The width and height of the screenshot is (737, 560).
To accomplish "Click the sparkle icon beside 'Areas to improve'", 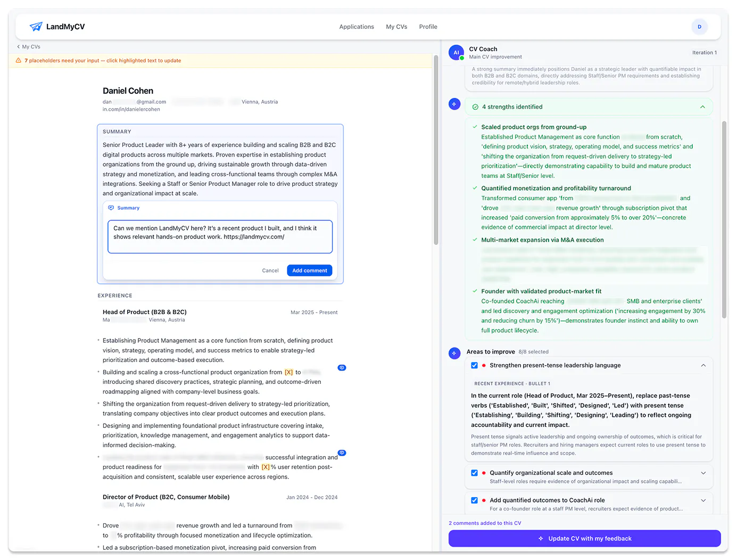I will point(454,353).
